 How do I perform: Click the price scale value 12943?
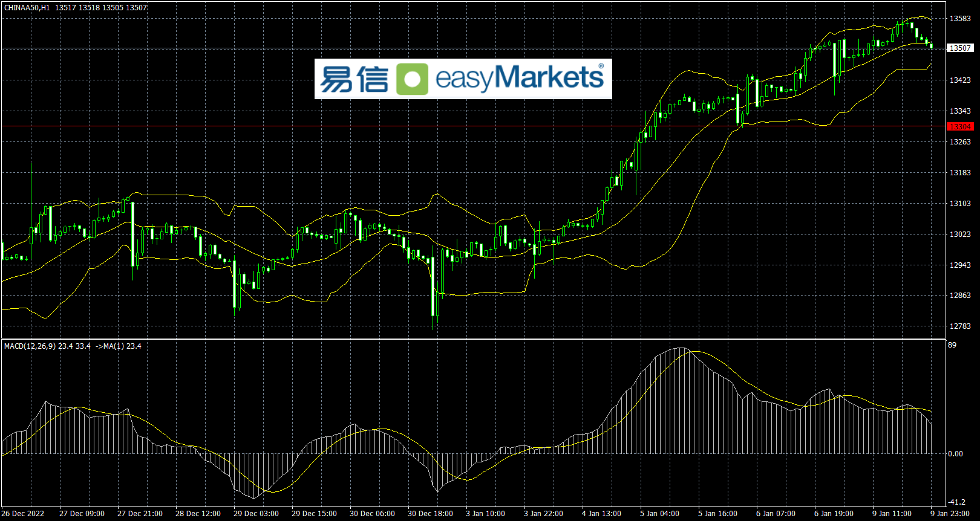960,265
